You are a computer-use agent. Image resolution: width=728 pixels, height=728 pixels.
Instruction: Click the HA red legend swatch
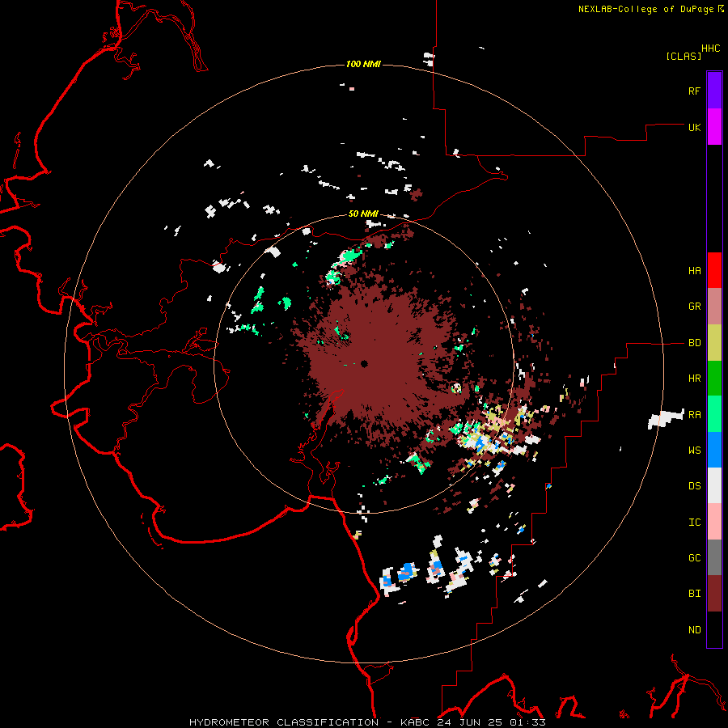coord(714,270)
